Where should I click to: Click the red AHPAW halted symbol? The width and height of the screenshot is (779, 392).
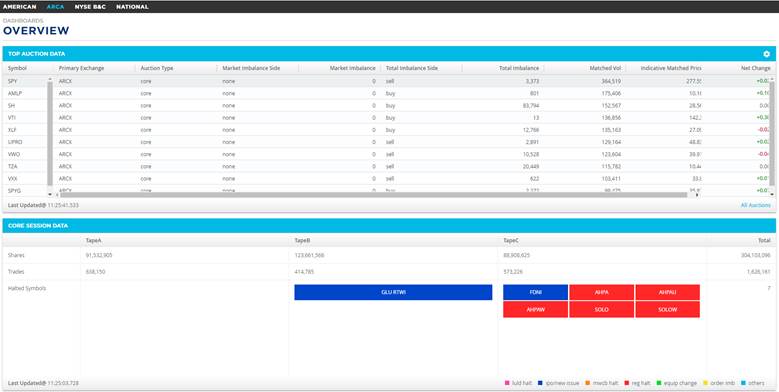pos(535,309)
